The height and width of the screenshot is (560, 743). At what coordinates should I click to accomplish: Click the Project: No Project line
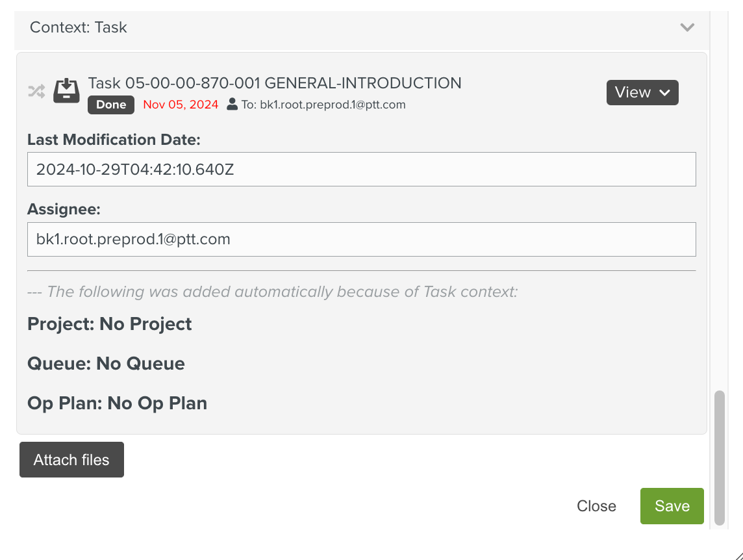[x=110, y=324]
